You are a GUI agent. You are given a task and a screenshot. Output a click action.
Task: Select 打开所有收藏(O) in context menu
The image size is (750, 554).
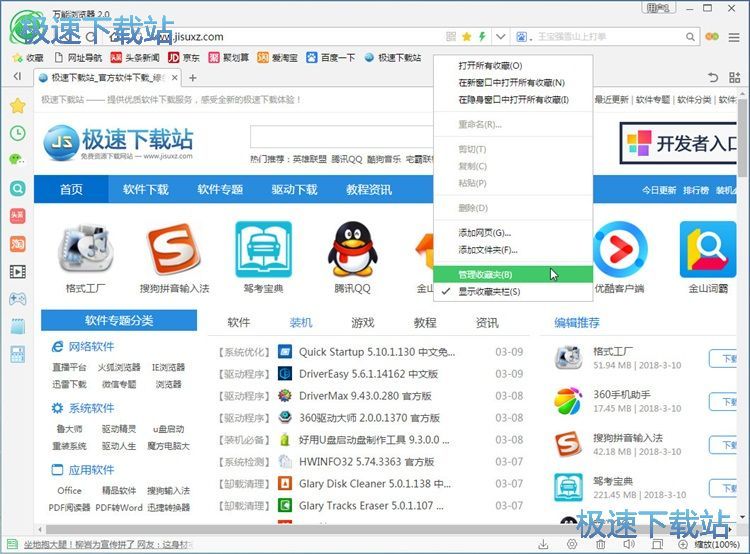[x=513, y=66]
